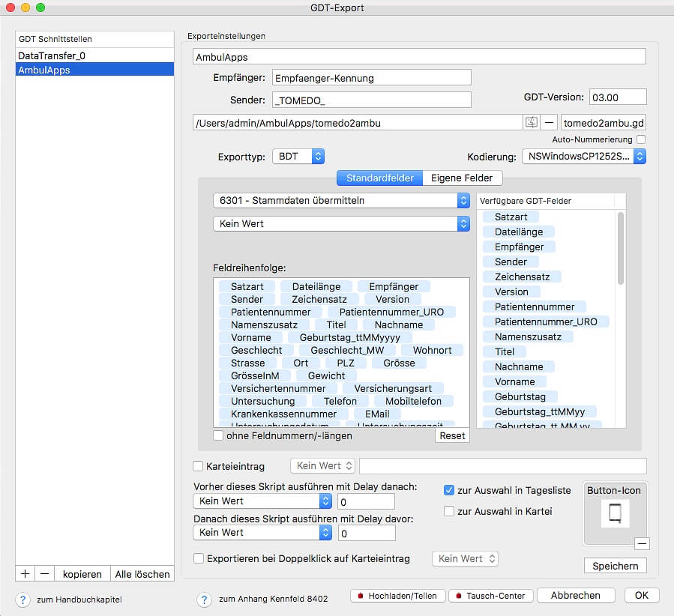Switch to the Standardfelder tab
This screenshot has height=616, width=674.
[x=379, y=178]
